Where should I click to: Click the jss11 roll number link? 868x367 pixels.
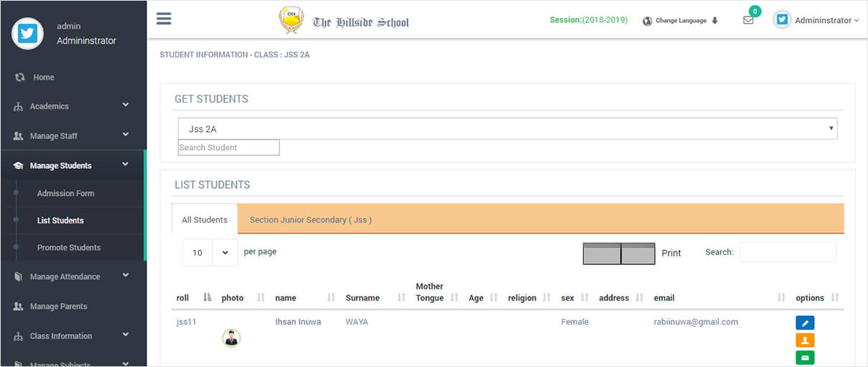coord(186,322)
